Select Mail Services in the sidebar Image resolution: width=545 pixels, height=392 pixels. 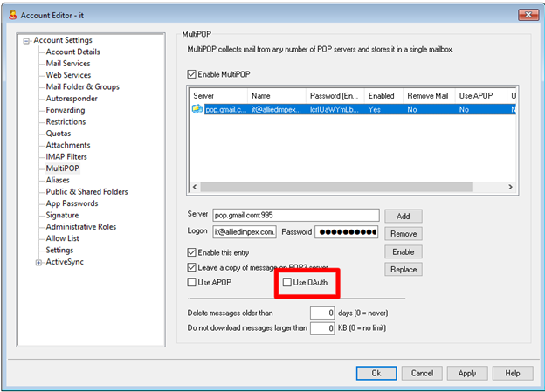(68, 64)
